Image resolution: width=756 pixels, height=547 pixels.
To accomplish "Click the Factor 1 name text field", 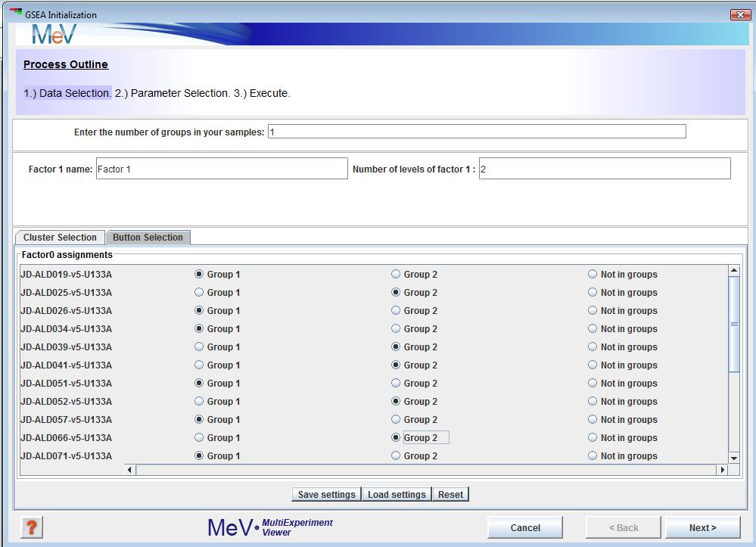I will pyautogui.click(x=222, y=169).
